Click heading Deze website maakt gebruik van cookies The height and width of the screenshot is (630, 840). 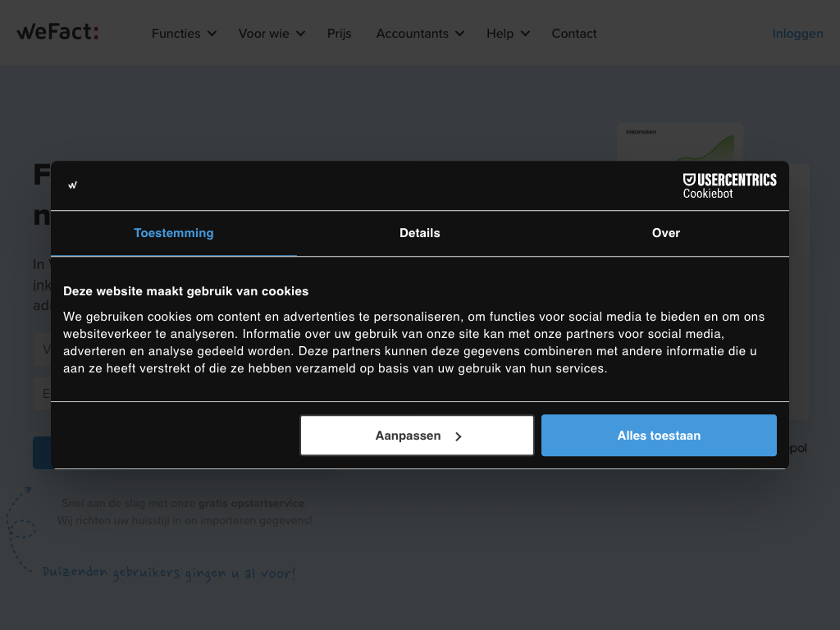(x=186, y=291)
